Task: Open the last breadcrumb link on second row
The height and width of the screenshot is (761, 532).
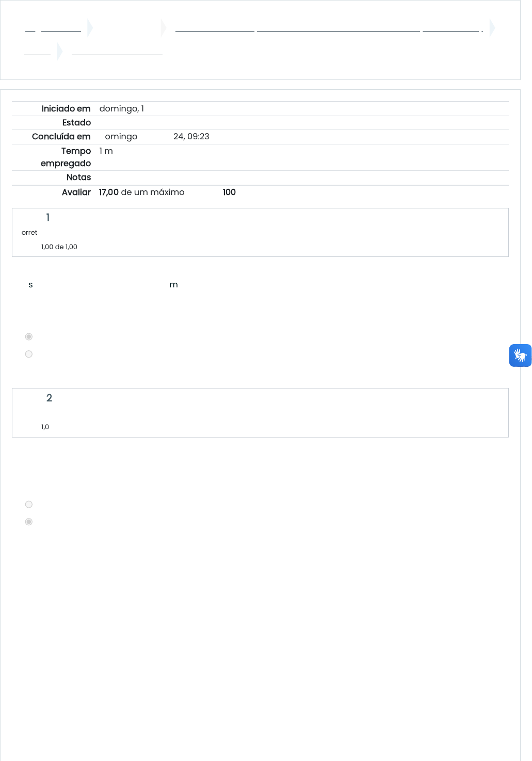Action: (x=117, y=52)
